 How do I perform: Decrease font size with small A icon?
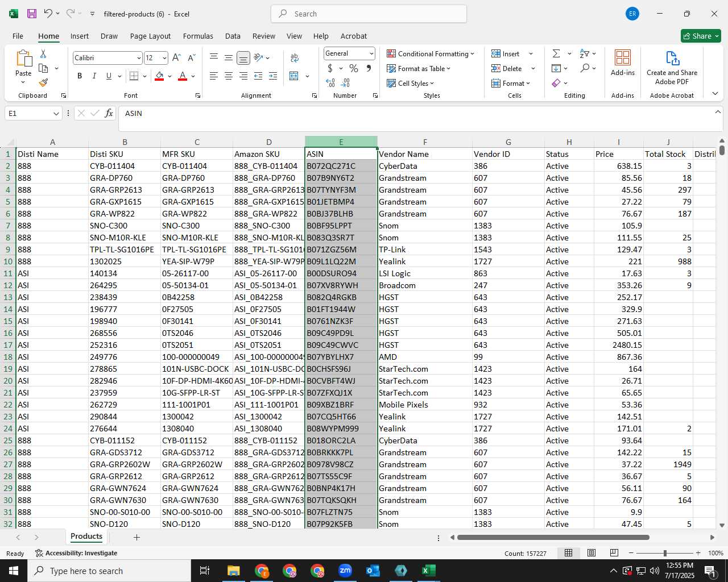191,57
